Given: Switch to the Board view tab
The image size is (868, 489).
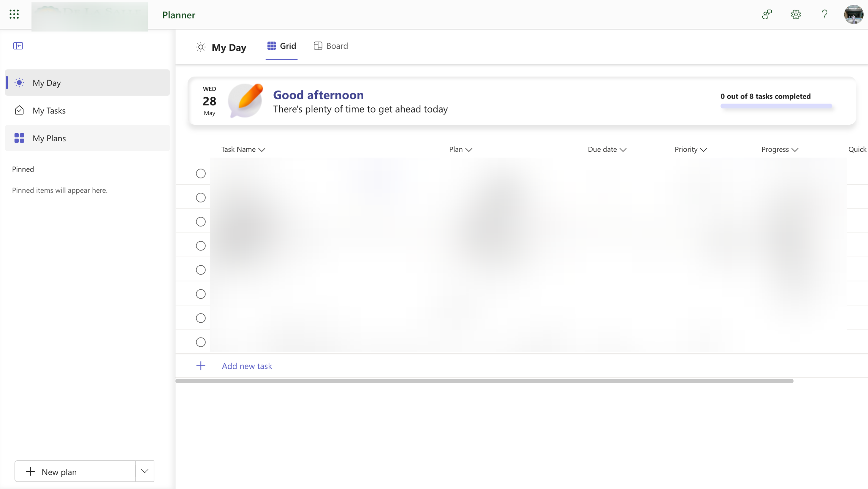Looking at the screenshot, I should point(331,46).
